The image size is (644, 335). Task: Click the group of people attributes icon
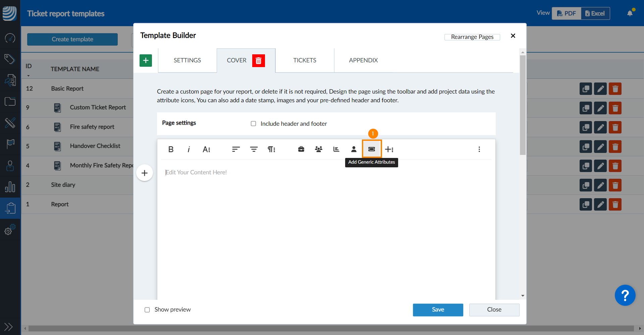point(319,149)
